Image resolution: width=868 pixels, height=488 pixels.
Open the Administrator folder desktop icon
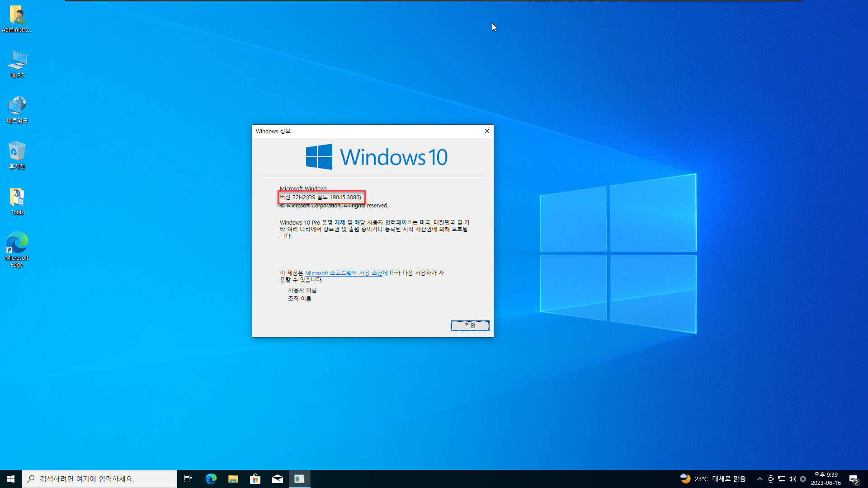17,19
